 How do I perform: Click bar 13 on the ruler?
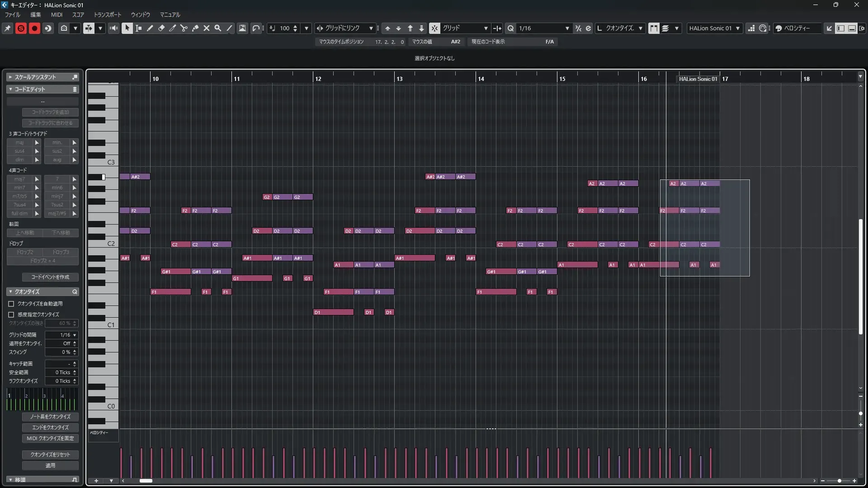(399, 79)
